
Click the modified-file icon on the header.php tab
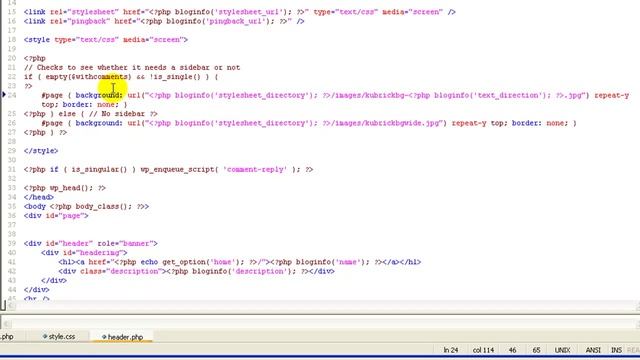point(104,337)
